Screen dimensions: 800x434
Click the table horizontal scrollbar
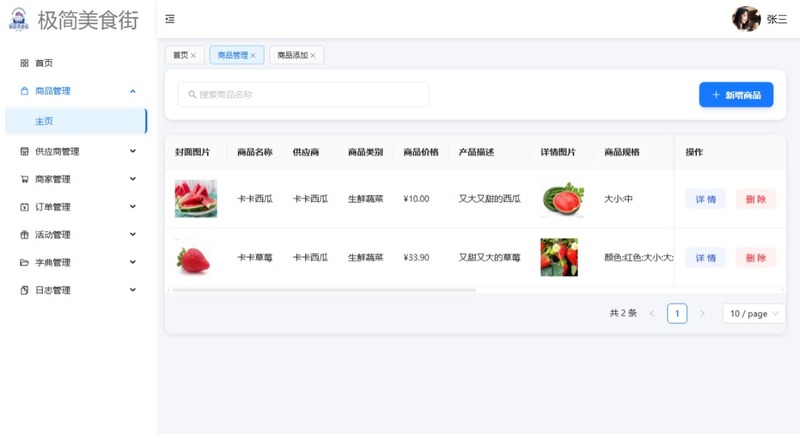pos(324,290)
